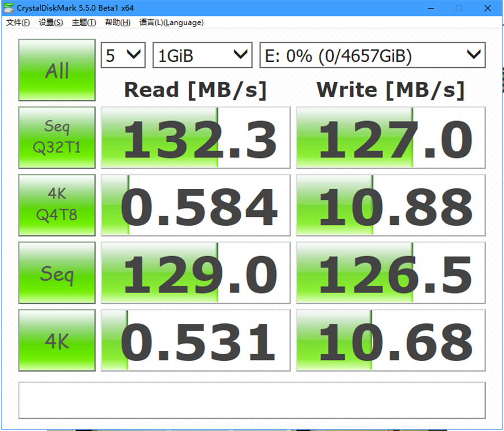
Task: Start the 4K Q4T8 benchmark test
Action: click(x=57, y=205)
